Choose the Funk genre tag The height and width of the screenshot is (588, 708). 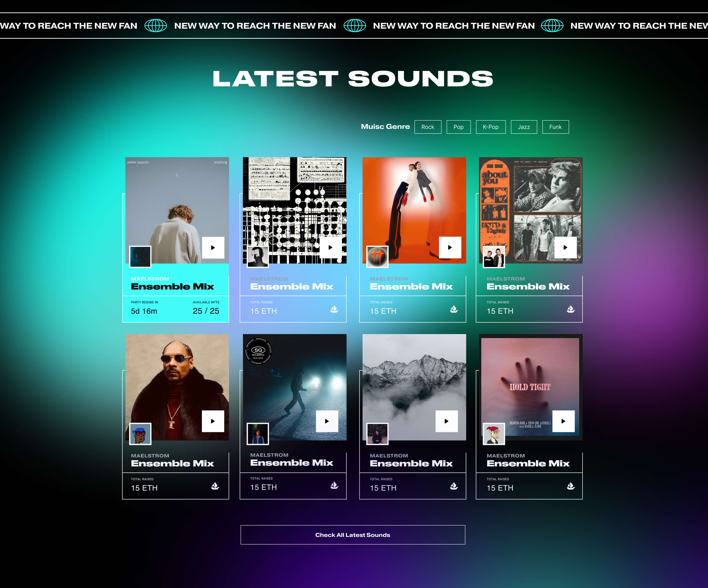click(x=555, y=127)
